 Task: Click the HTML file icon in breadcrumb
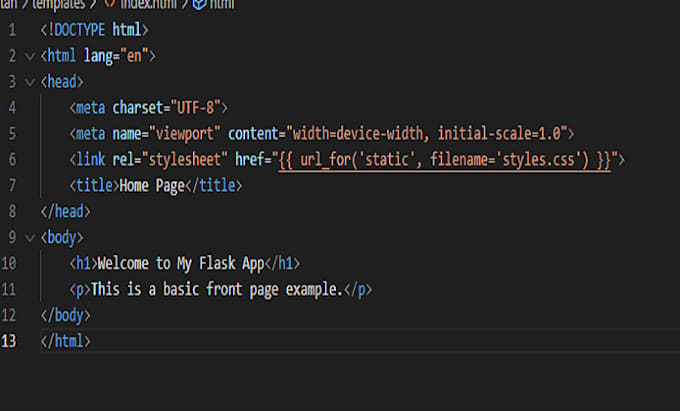click(x=110, y=3)
